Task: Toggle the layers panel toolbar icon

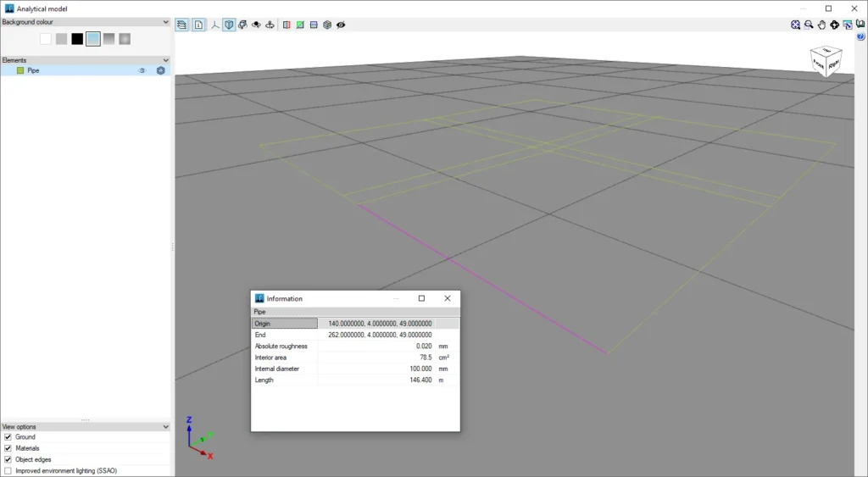Action: coord(181,25)
